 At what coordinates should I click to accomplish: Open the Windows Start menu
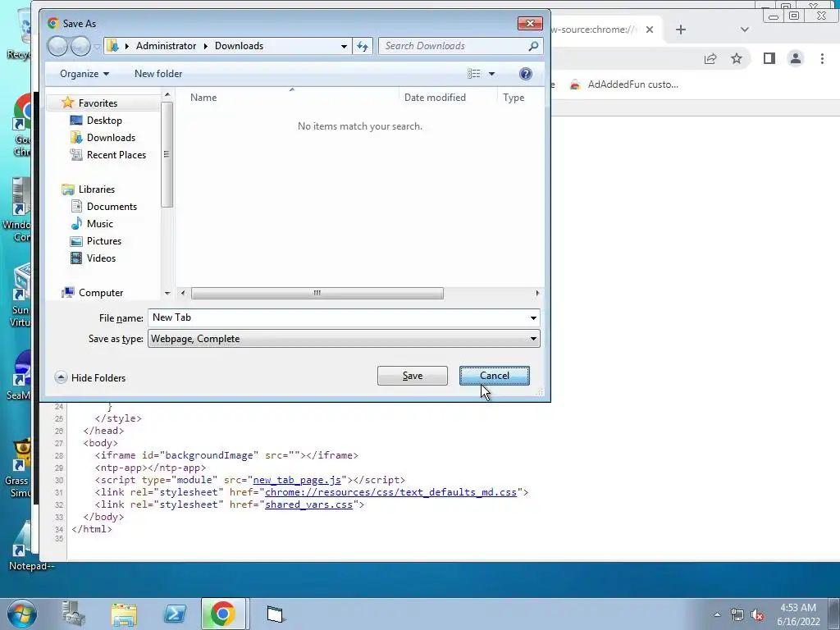pos(21,614)
